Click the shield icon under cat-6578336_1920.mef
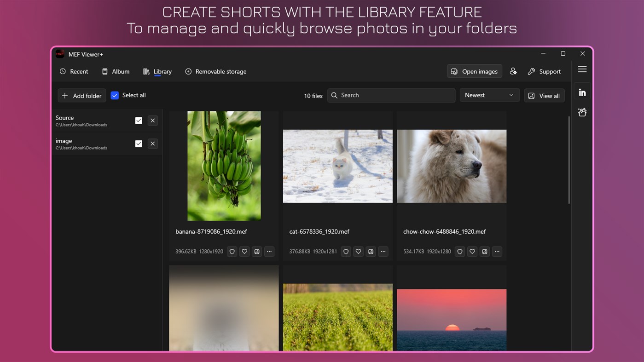644x362 pixels. 346,252
